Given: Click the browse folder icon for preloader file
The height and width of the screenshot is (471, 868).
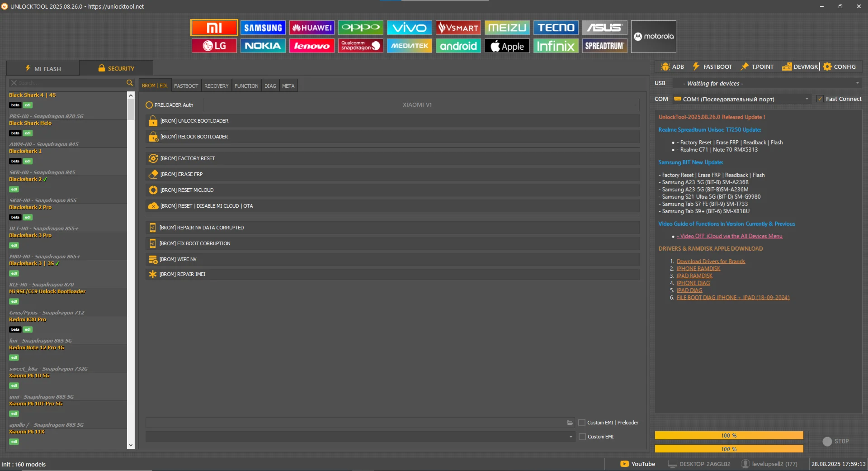Looking at the screenshot, I should click(x=570, y=423).
